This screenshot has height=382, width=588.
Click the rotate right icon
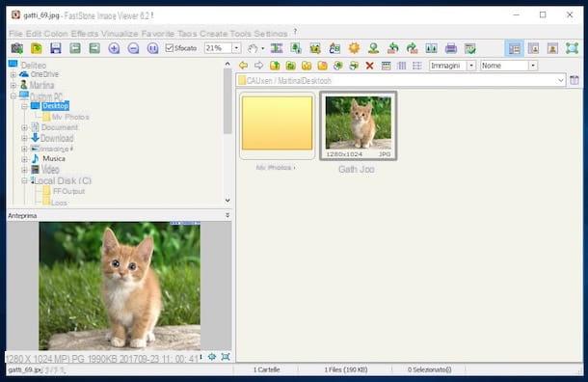(x=413, y=48)
